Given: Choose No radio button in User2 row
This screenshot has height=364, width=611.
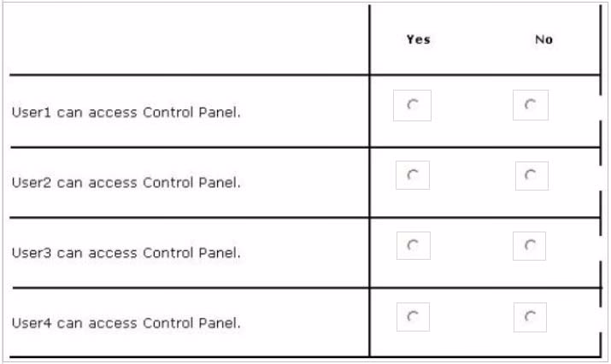Looking at the screenshot, I should [532, 176].
